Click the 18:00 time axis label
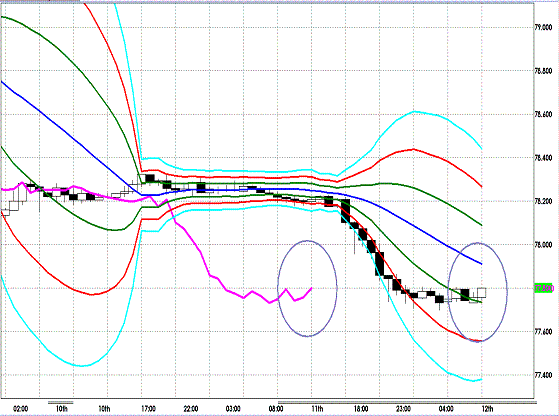 tap(361, 409)
